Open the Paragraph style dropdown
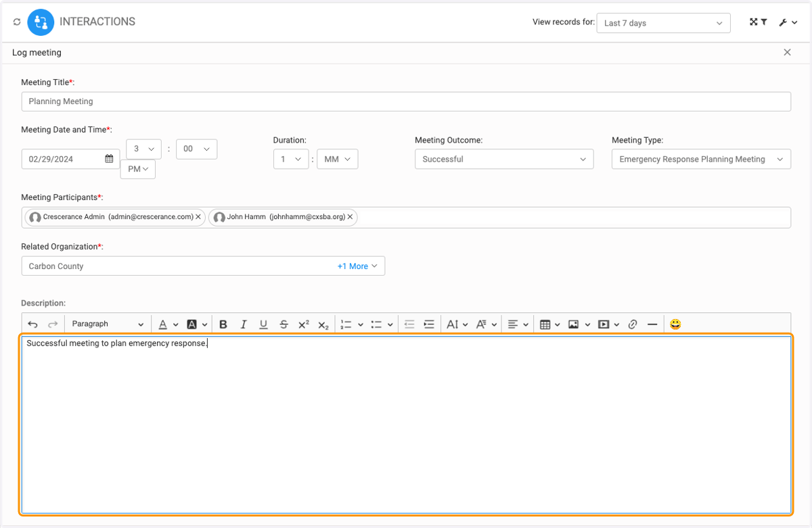This screenshot has width=812, height=528. [108, 325]
